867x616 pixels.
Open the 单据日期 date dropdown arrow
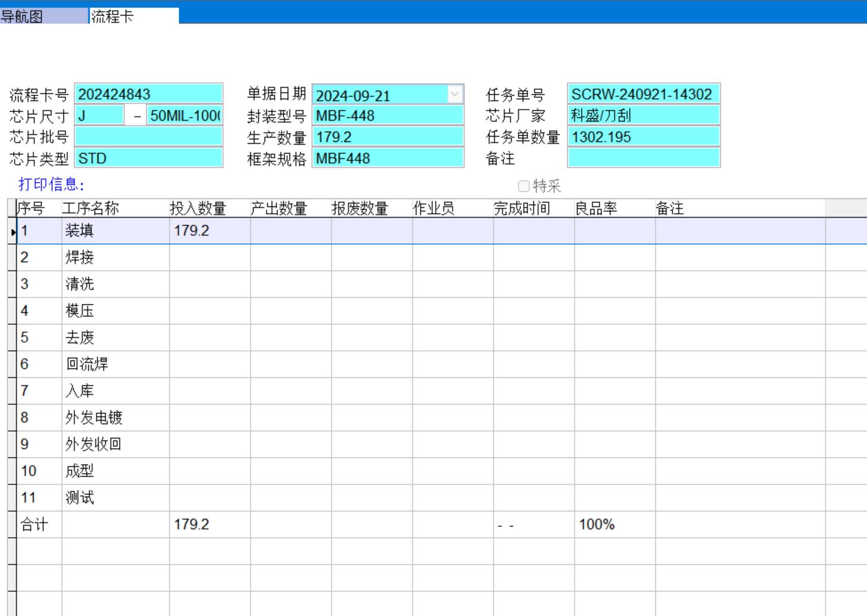[455, 94]
